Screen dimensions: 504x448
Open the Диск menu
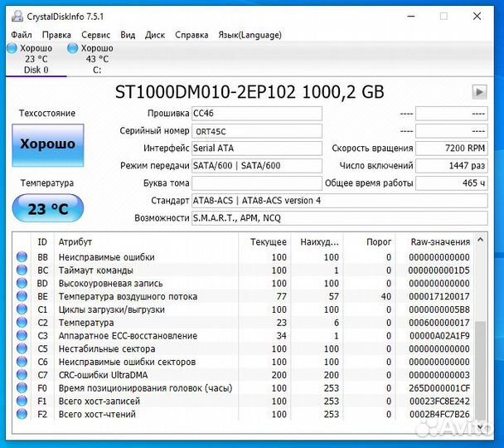(155, 35)
